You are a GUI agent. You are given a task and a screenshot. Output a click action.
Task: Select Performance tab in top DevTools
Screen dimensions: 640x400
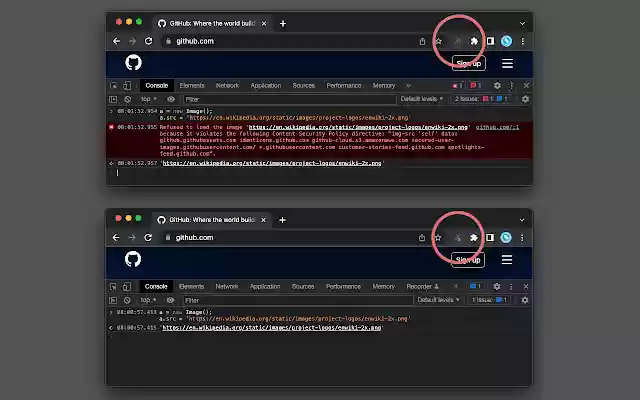(x=344, y=85)
